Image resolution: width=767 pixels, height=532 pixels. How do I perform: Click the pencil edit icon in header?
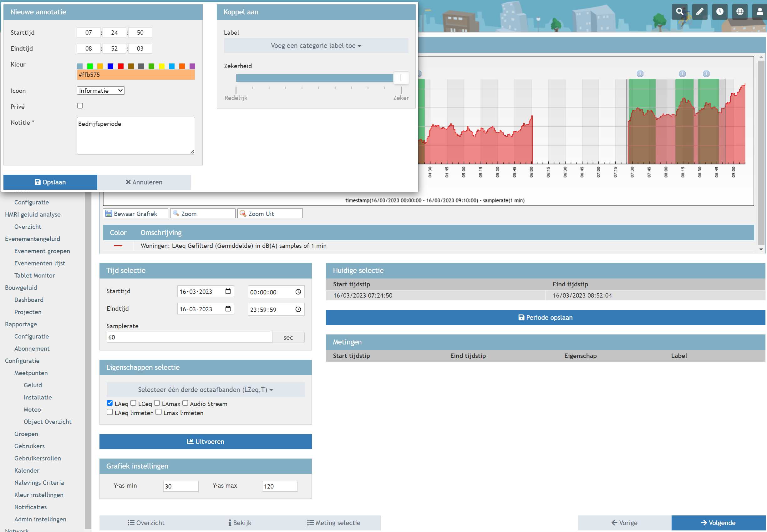pyautogui.click(x=699, y=12)
